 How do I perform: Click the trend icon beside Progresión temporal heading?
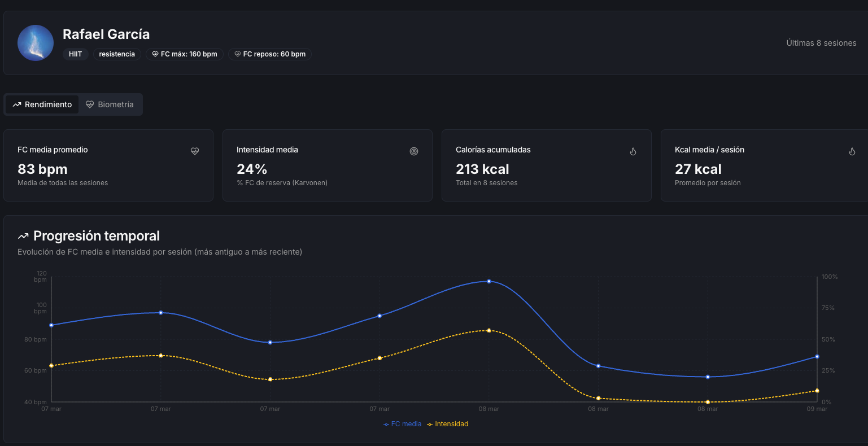point(23,236)
